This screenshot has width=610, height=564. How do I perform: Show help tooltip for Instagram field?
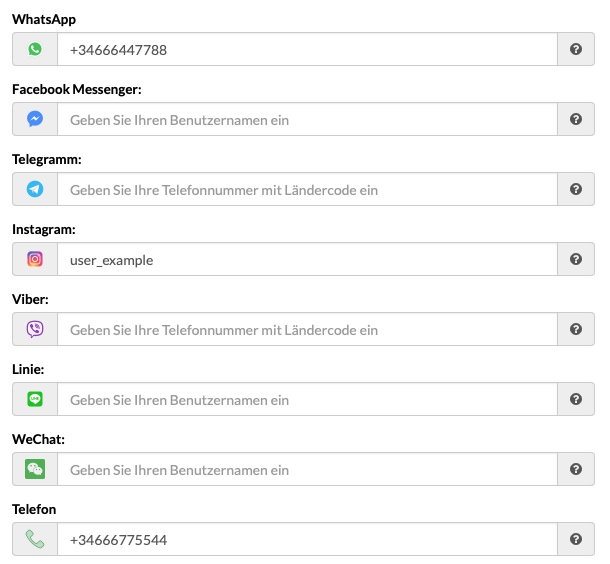pyautogui.click(x=576, y=259)
